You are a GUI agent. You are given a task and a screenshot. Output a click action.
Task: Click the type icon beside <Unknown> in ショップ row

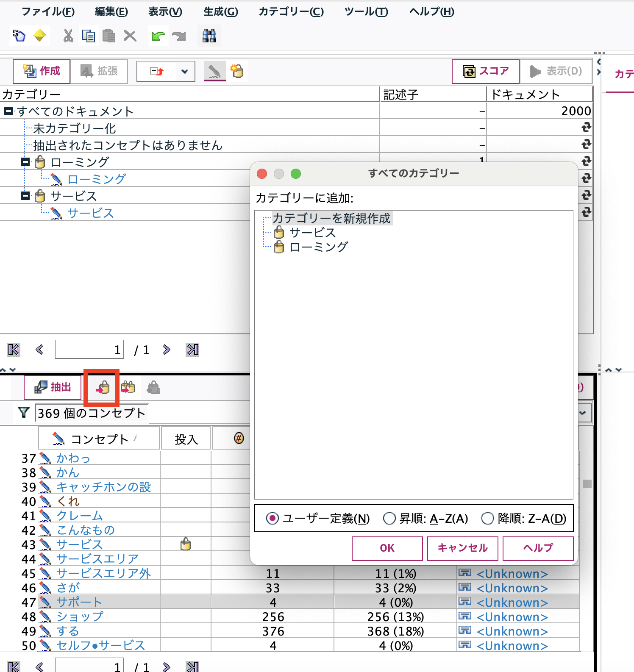coord(465,616)
